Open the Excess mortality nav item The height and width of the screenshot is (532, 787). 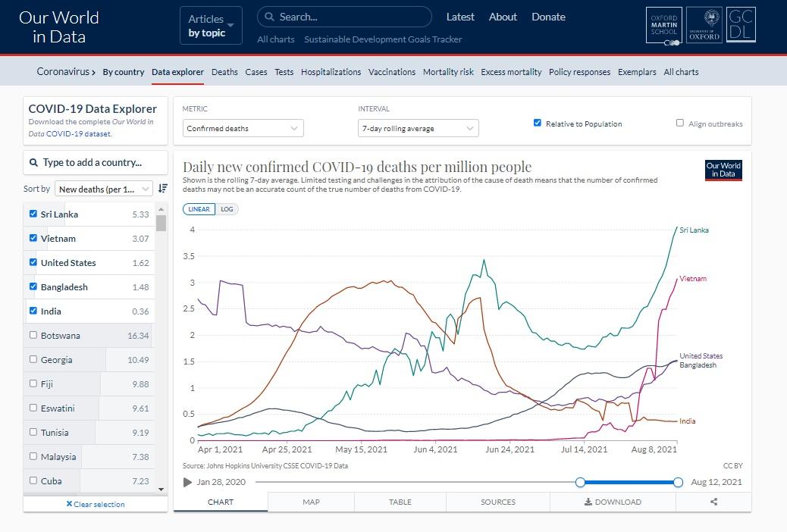click(511, 72)
